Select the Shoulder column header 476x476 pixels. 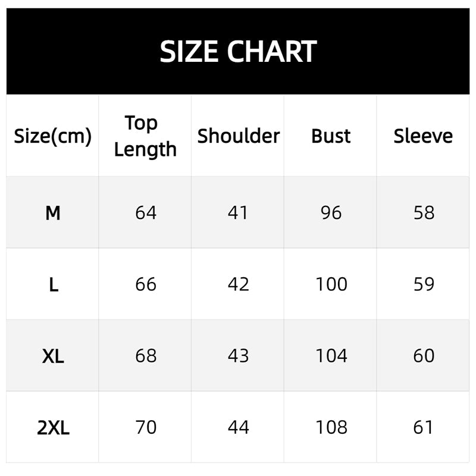(x=238, y=136)
